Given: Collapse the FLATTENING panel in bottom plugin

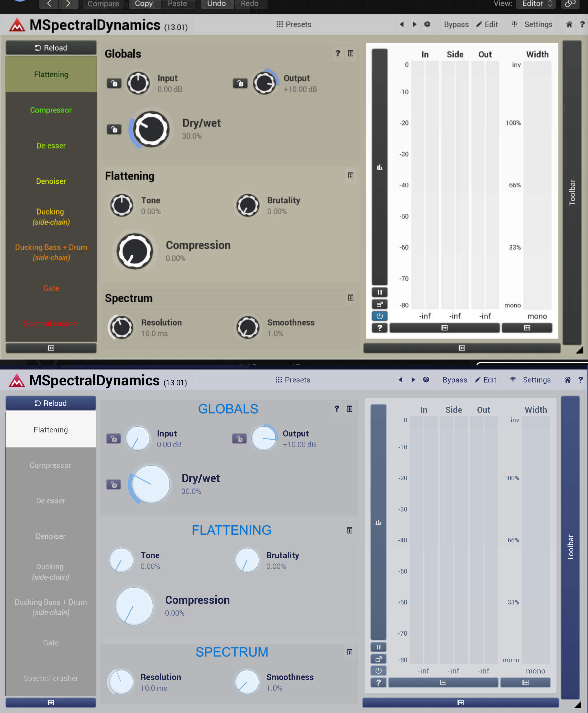Looking at the screenshot, I should tap(350, 531).
